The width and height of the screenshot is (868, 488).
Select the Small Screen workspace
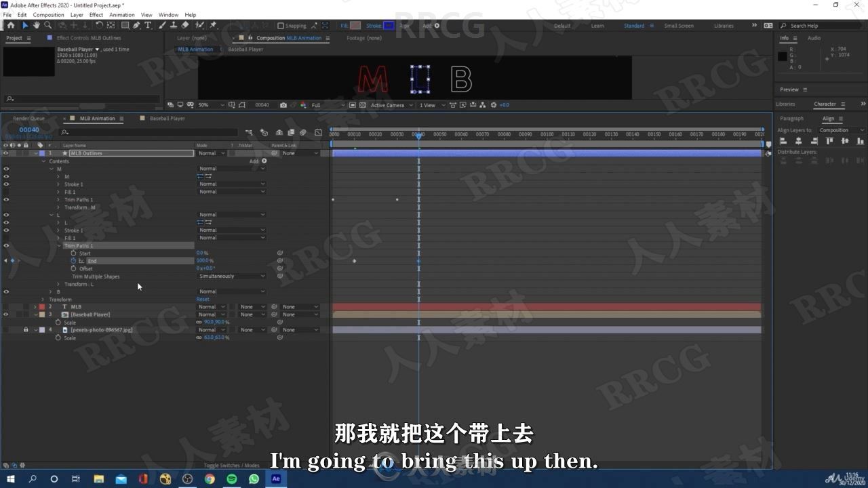coord(679,26)
